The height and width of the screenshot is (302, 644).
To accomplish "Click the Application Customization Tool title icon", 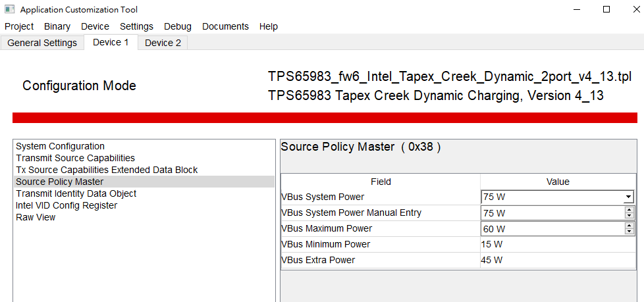I will [9, 9].
